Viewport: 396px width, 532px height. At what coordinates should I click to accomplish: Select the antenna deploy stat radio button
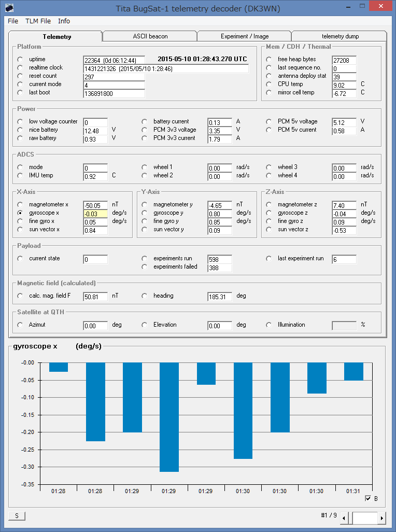(x=269, y=76)
